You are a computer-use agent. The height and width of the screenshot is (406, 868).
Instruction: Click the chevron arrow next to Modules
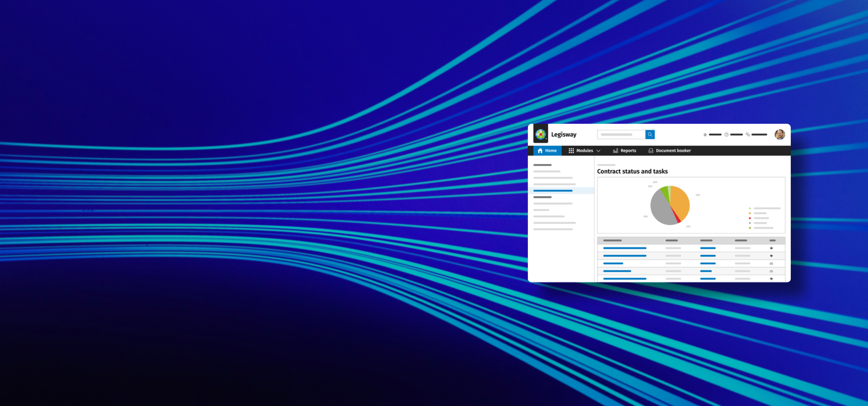tap(598, 151)
